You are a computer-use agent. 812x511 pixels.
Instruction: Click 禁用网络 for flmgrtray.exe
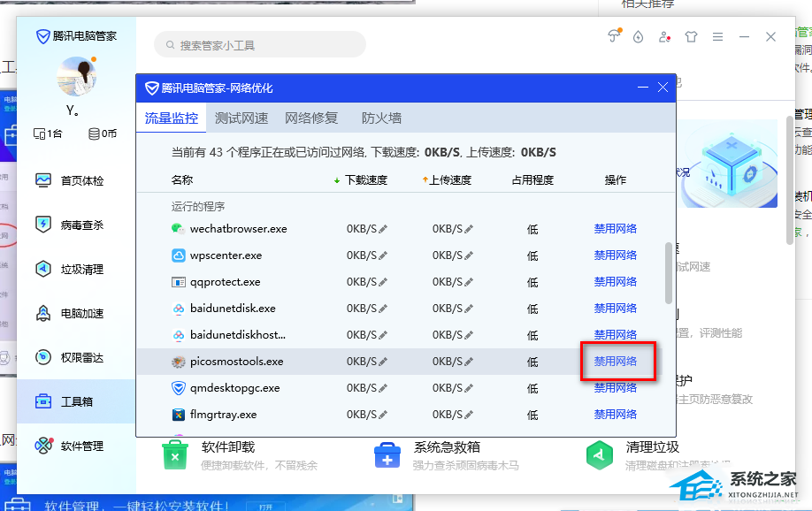(x=616, y=414)
